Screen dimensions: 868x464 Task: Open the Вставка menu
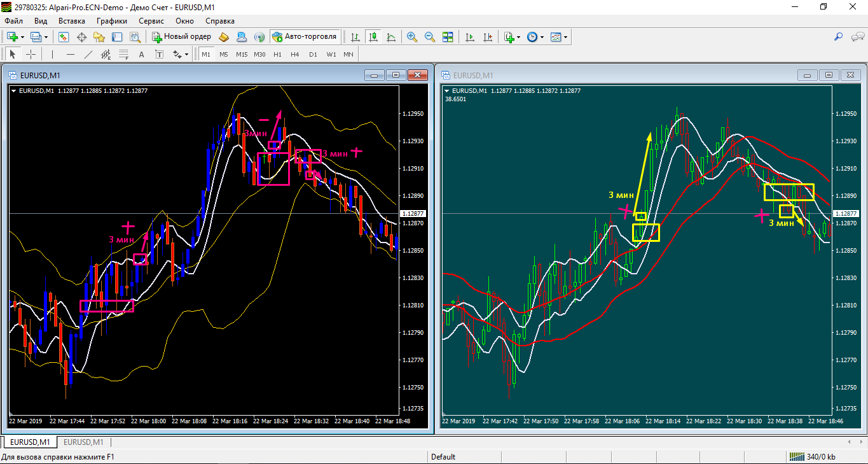(x=71, y=21)
